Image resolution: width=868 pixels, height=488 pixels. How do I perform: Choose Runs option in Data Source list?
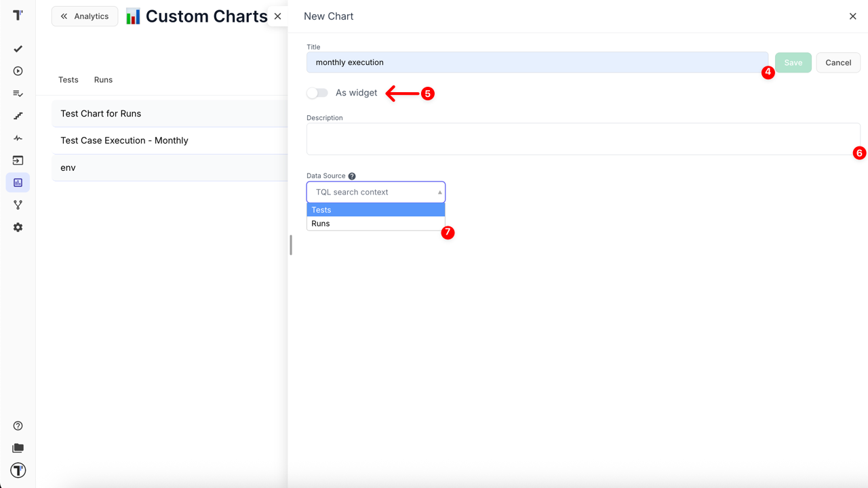click(376, 224)
